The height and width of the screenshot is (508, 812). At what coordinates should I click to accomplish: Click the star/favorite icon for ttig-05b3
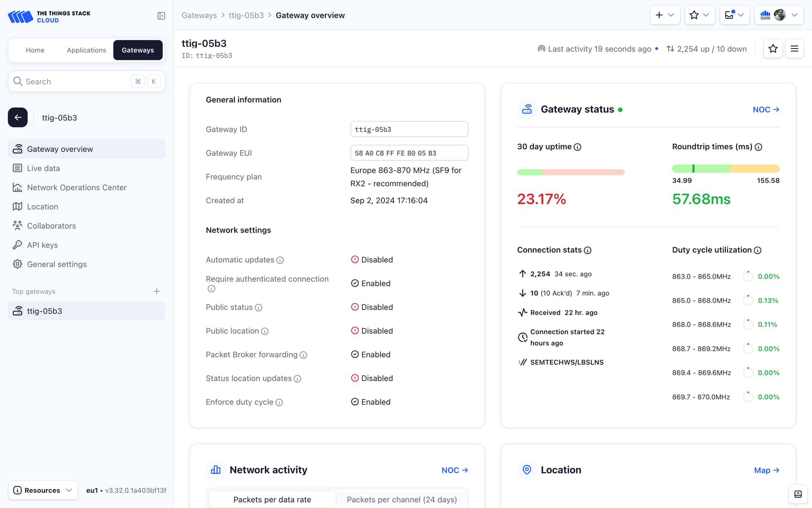coord(773,49)
